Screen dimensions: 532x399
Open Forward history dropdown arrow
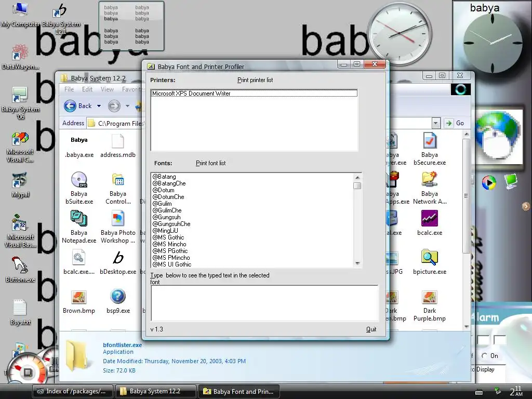point(128,106)
